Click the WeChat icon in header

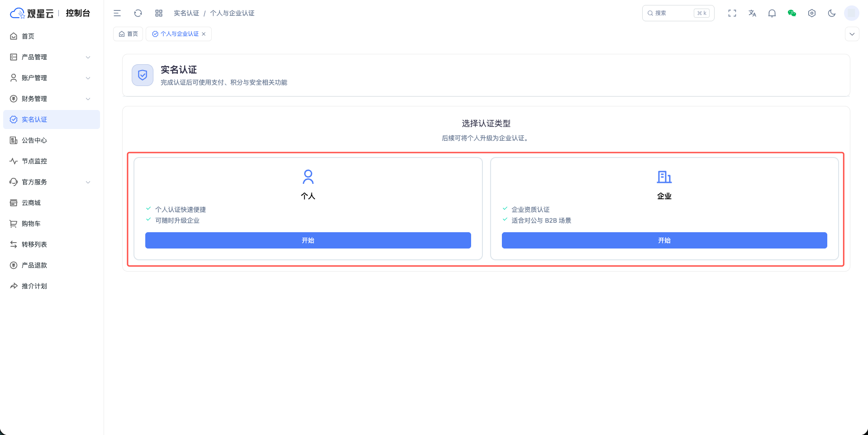tap(792, 13)
